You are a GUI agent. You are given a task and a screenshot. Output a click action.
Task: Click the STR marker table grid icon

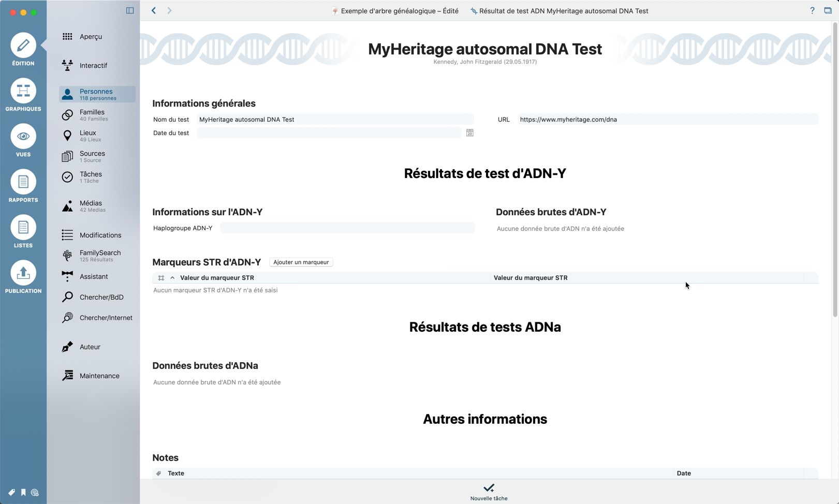pyautogui.click(x=161, y=278)
